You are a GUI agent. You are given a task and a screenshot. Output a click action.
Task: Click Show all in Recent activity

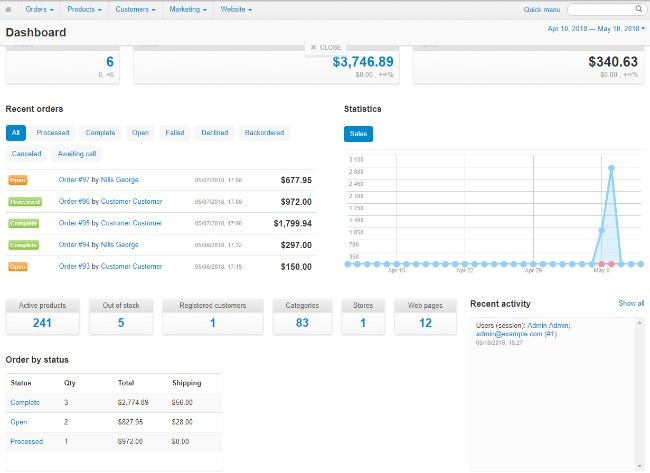pyautogui.click(x=630, y=302)
